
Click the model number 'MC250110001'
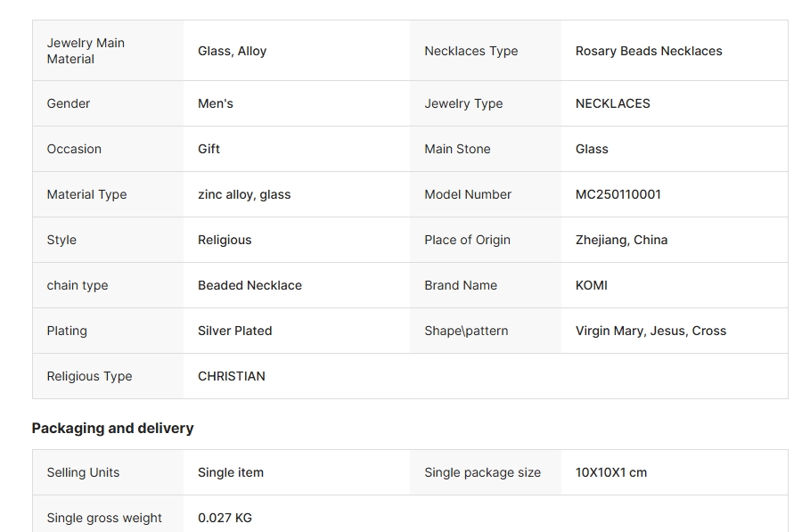tap(618, 194)
